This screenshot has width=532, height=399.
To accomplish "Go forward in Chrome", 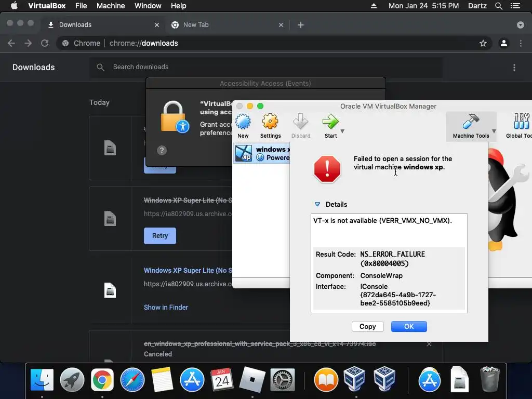I will tap(28, 43).
